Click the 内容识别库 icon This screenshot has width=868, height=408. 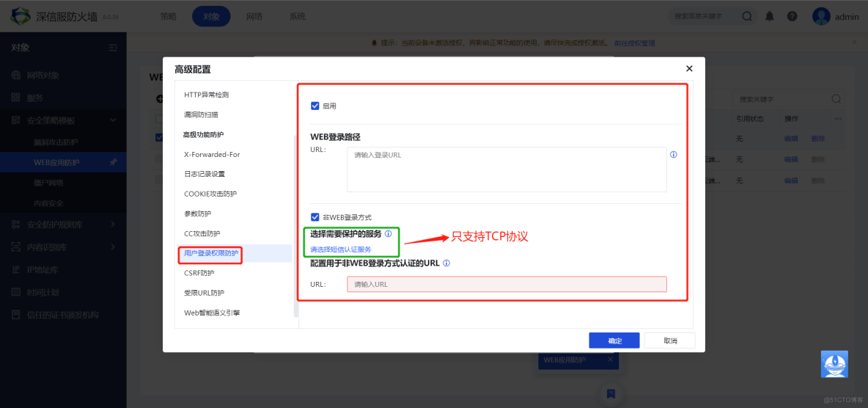16,247
